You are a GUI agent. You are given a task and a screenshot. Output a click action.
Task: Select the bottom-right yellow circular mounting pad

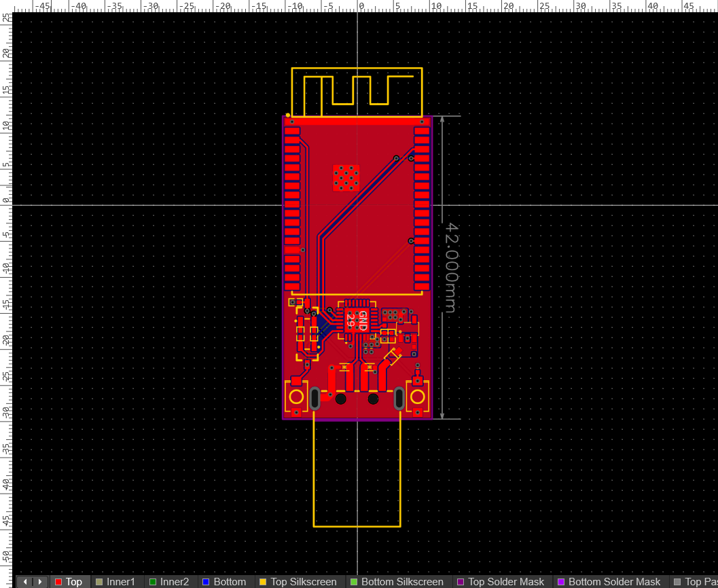click(417, 397)
